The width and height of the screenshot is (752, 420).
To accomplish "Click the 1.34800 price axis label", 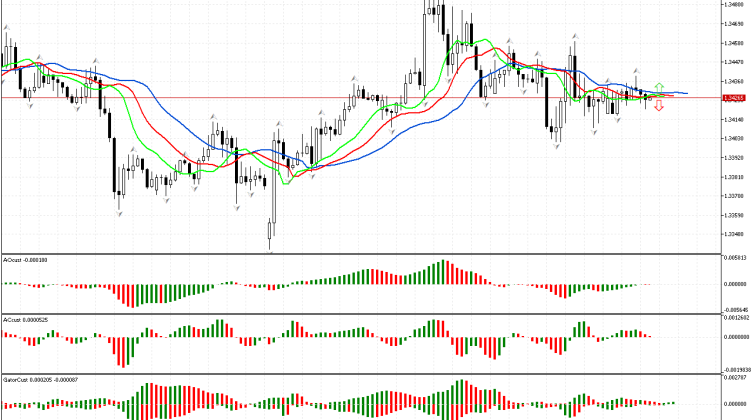I will point(734,5).
